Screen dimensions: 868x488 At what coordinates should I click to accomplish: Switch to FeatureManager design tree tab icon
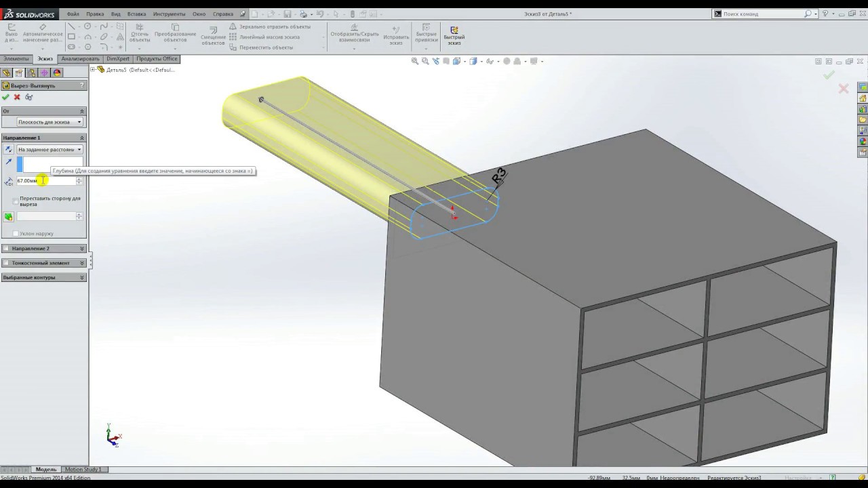coord(7,73)
